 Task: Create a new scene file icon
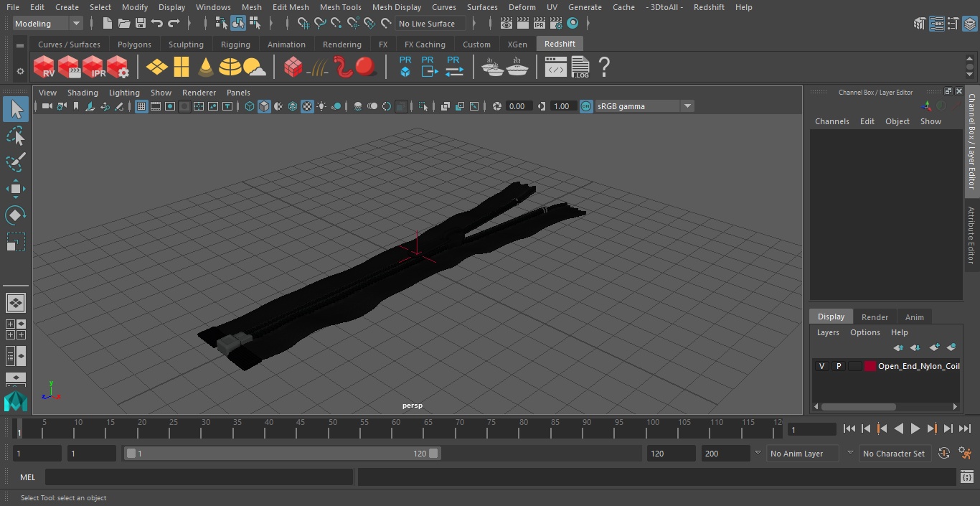[108, 24]
